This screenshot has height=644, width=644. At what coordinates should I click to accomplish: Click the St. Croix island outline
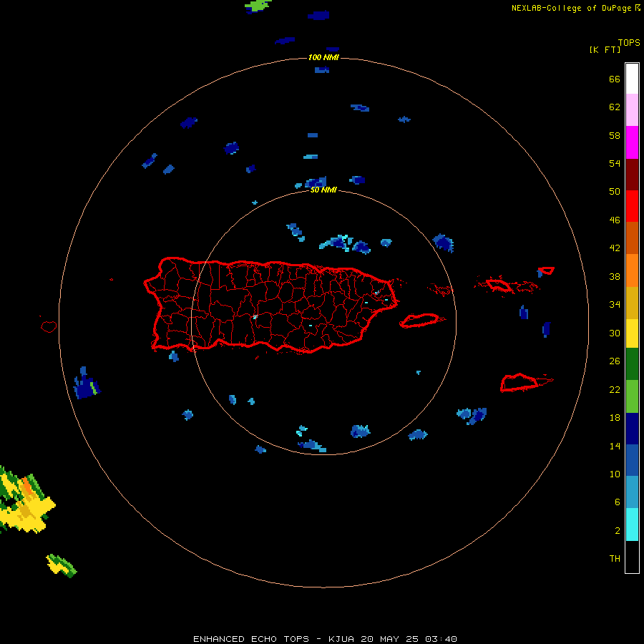[x=526, y=383]
